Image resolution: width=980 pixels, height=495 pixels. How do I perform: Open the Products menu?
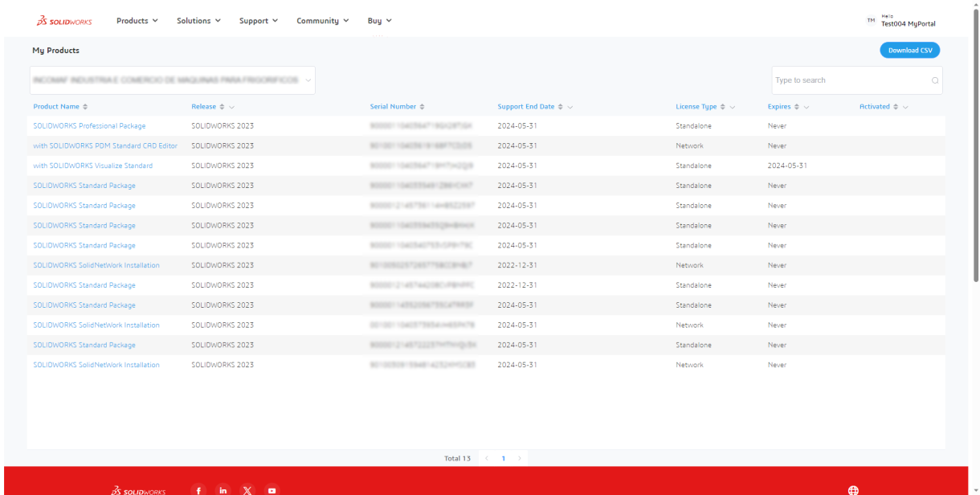[x=137, y=21]
